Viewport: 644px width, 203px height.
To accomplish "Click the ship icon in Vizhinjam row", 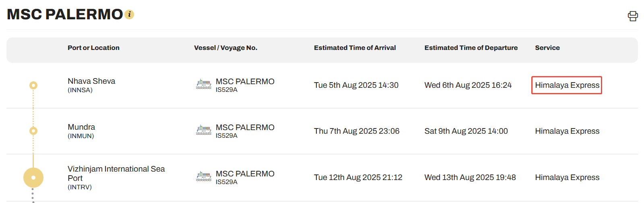I will pos(204,176).
